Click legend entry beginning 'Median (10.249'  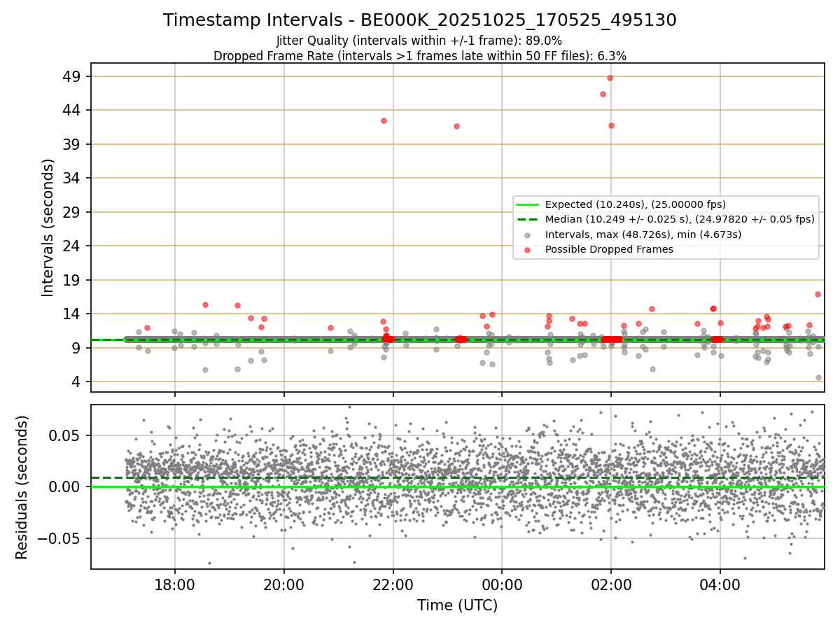tap(680, 219)
